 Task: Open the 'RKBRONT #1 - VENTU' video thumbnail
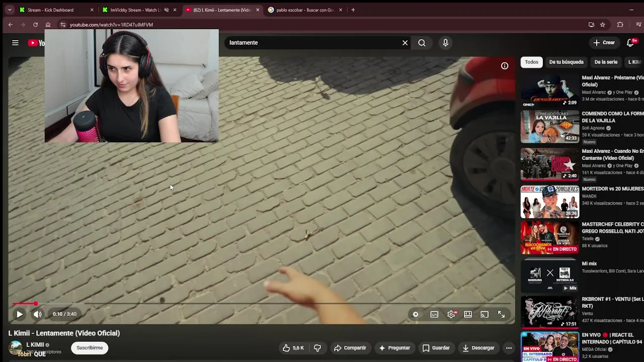(550, 312)
